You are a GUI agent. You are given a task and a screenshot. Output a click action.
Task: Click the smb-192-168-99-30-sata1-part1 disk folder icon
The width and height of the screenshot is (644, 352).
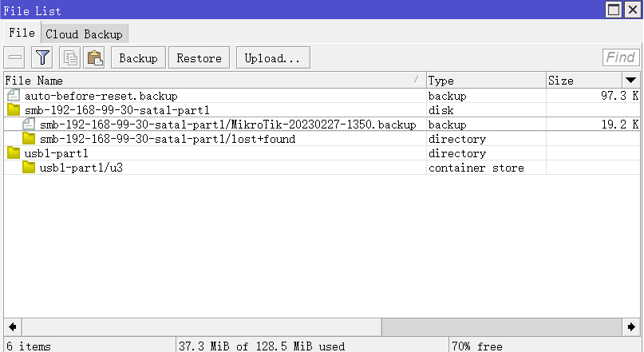tap(14, 110)
